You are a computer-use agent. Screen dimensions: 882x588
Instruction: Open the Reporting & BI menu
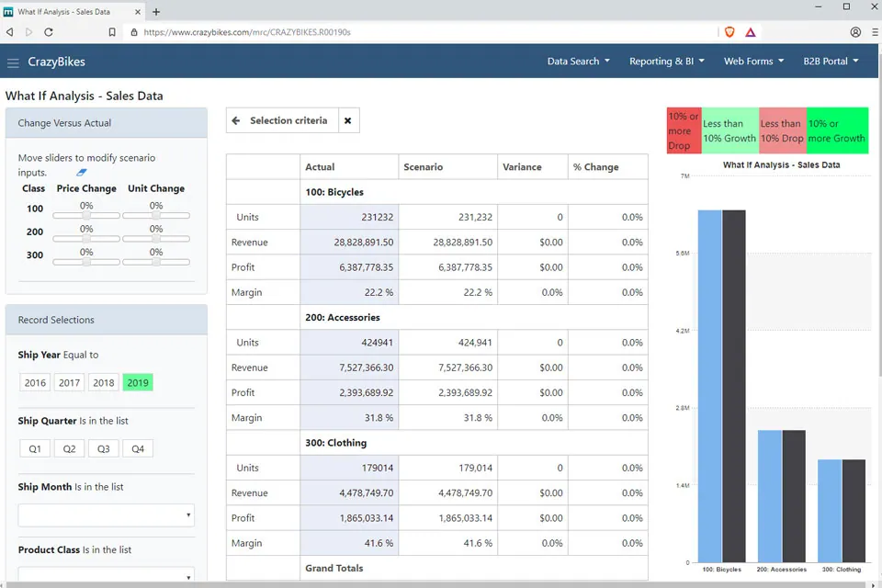(x=667, y=62)
